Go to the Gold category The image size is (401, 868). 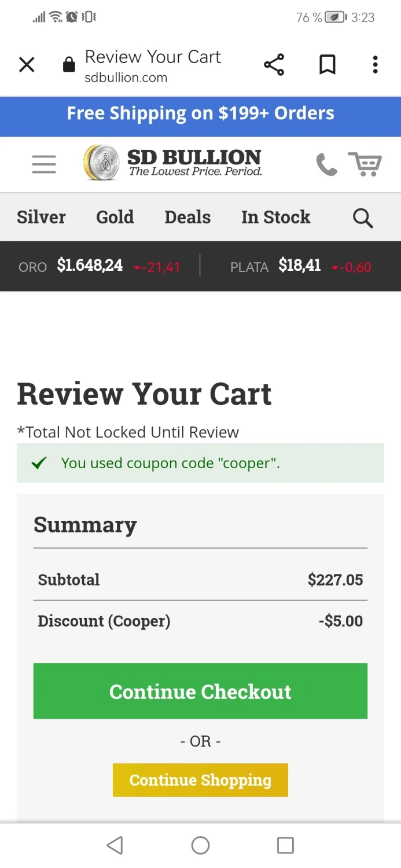(115, 218)
